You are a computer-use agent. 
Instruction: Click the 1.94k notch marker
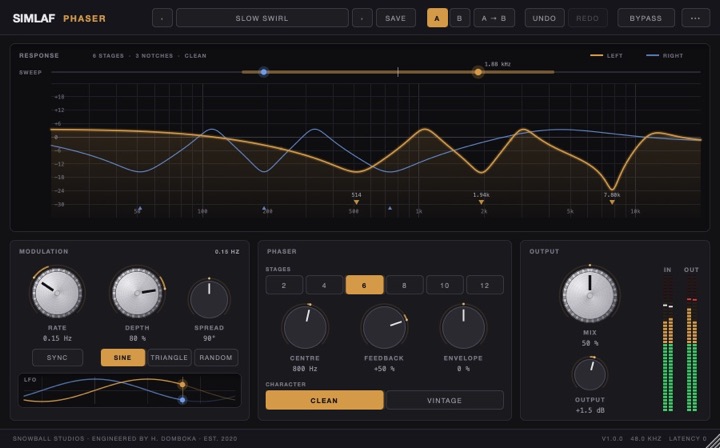[x=481, y=202]
